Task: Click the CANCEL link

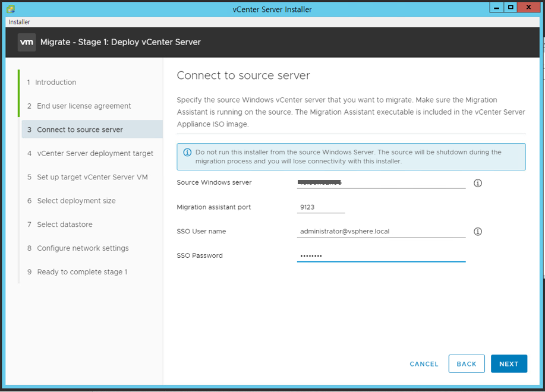Action: tap(424, 364)
